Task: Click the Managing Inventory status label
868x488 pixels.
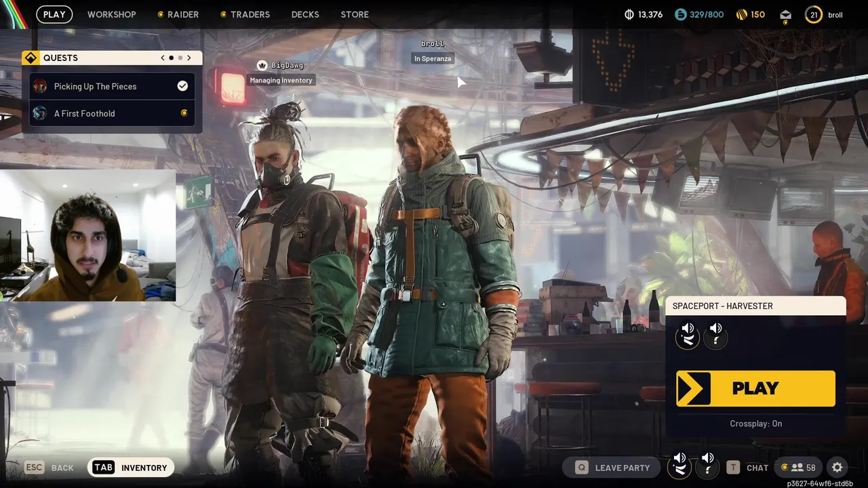Action: [x=281, y=80]
